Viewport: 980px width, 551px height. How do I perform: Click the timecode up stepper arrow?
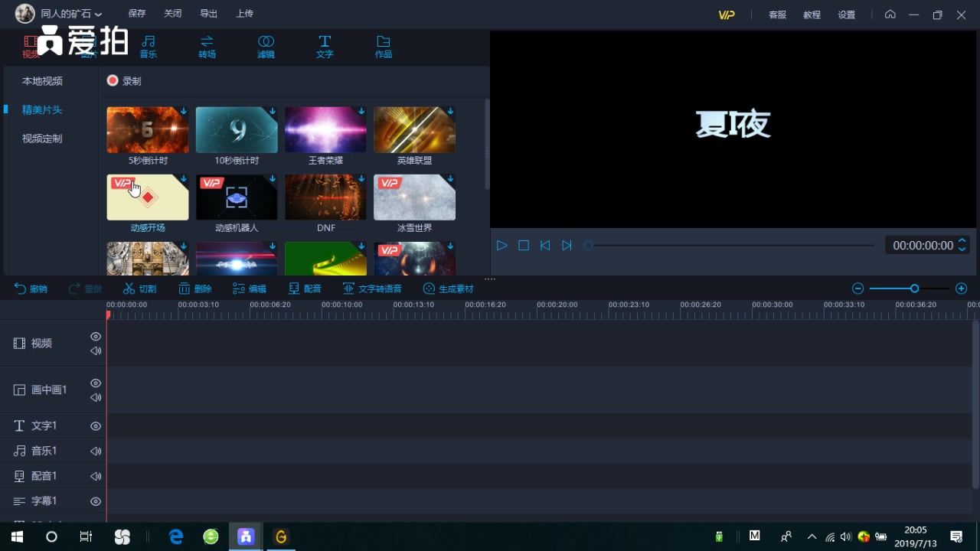pyautogui.click(x=962, y=240)
